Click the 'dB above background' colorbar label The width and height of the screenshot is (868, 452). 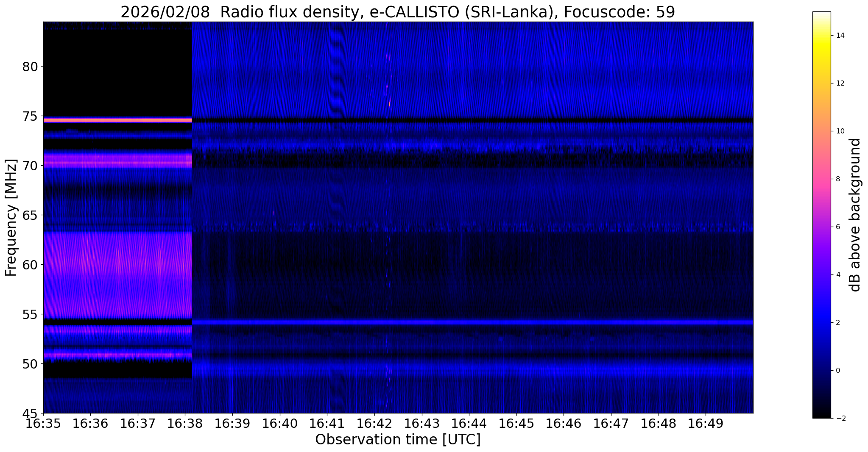coord(855,215)
